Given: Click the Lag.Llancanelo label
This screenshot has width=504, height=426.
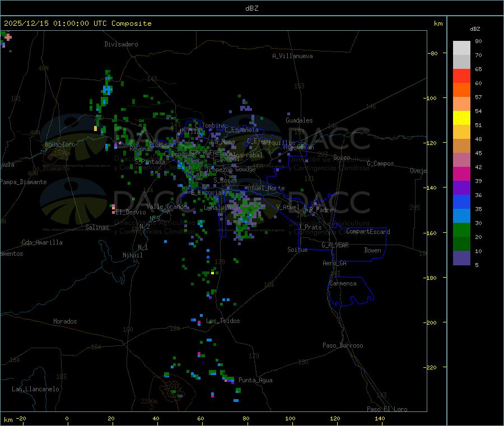Looking at the screenshot, I should (35, 389).
